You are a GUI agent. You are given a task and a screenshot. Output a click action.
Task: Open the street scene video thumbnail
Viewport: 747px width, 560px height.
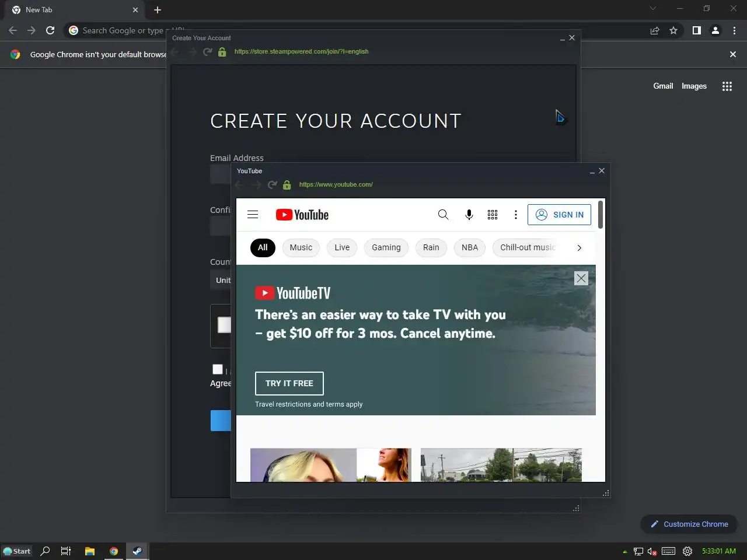pyautogui.click(x=501, y=465)
